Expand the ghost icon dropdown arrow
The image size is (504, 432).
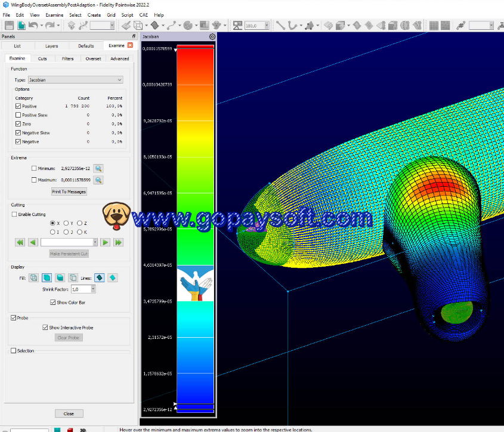tap(225, 26)
